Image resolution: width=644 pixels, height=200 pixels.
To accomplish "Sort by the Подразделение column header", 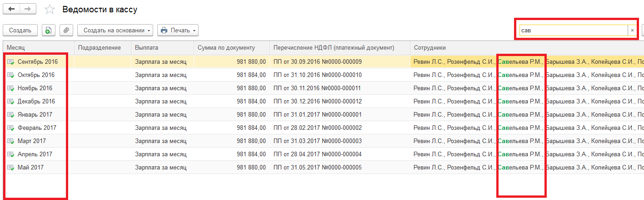I will tap(103, 47).
